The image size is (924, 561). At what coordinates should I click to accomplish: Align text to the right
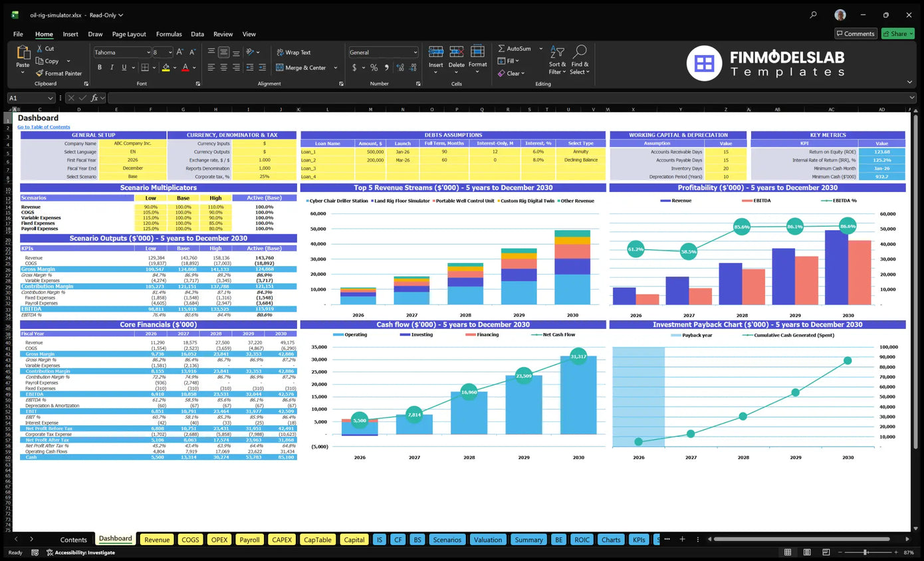[237, 67]
